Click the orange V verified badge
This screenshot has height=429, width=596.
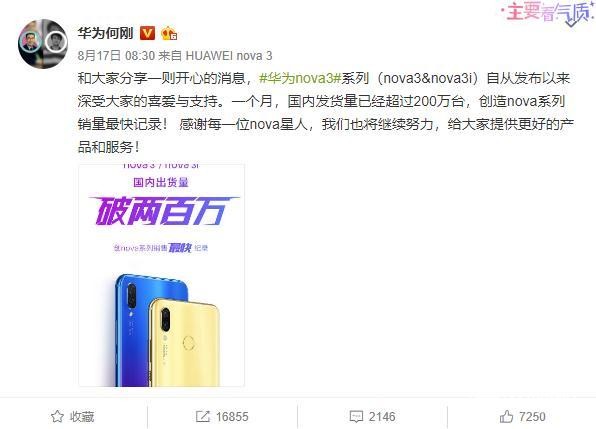pyautogui.click(x=147, y=33)
